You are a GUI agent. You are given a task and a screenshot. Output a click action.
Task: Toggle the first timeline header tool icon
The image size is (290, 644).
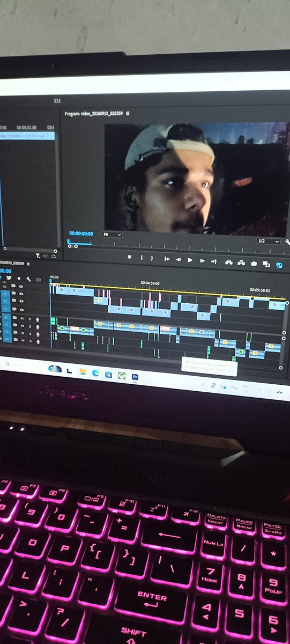1,278
